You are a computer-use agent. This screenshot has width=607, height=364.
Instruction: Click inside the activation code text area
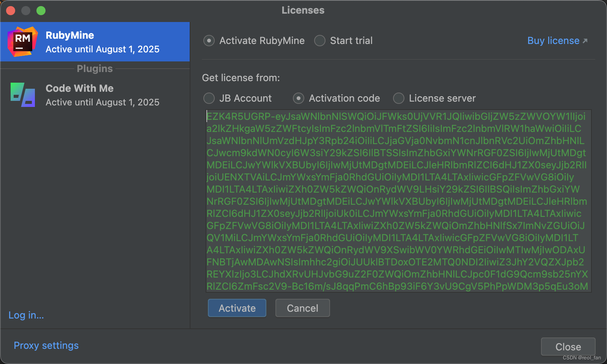click(398, 201)
